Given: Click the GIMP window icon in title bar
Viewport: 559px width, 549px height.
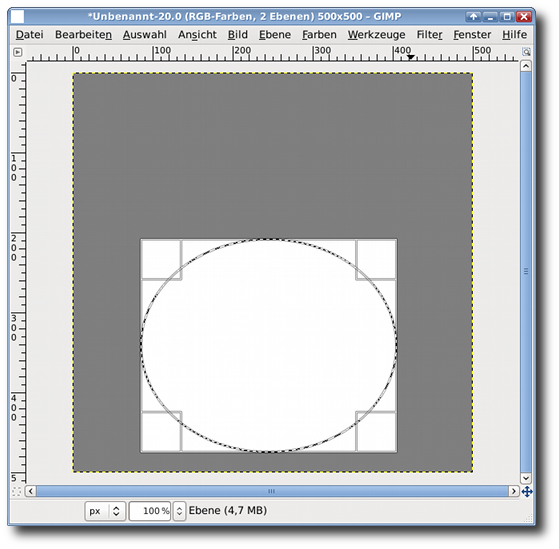Looking at the screenshot, I should point(17,16).
